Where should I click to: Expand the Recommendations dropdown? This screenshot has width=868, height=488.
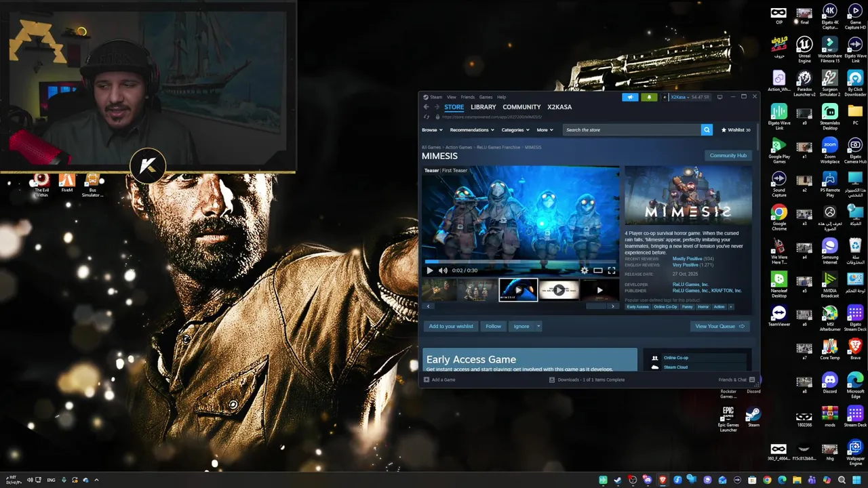[x=472, y=129]
